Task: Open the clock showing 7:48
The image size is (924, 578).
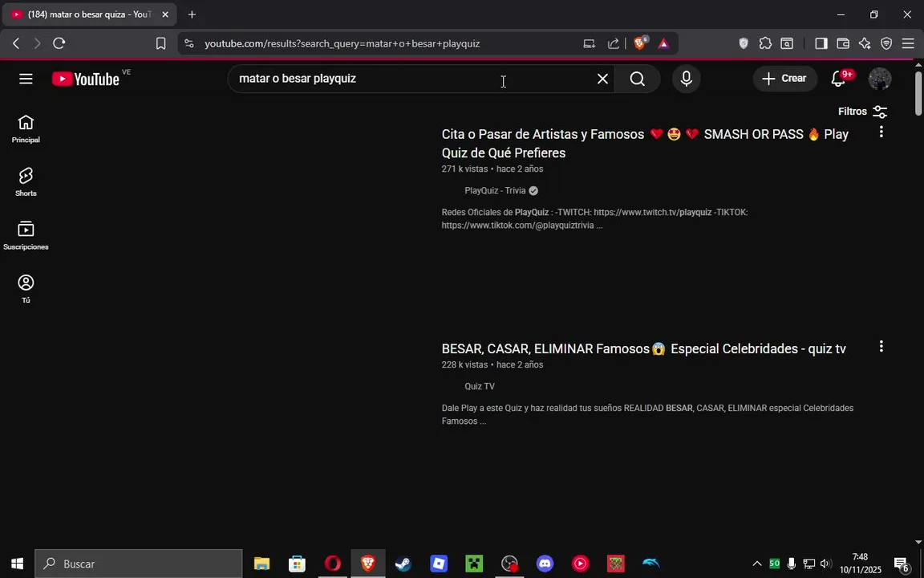Action: pos(861,564)
